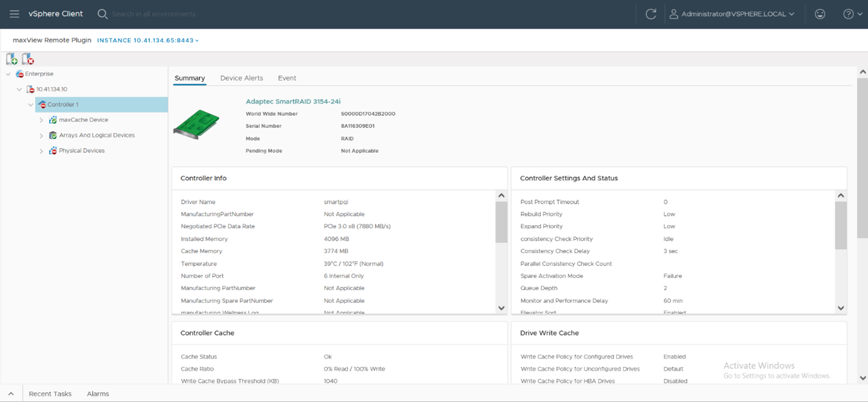Click Controller Info scrollbar up arrow
The width and height of the screenshot is (868, 402).
501,195
